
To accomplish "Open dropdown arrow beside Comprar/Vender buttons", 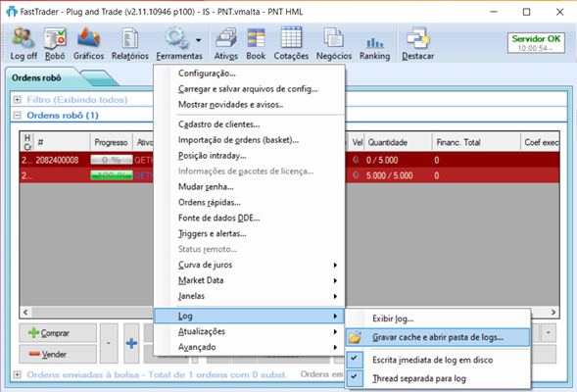I will [109, 343].
